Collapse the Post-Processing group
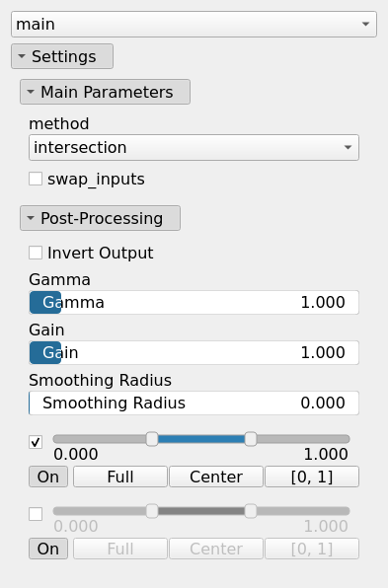 coord(100,218)
